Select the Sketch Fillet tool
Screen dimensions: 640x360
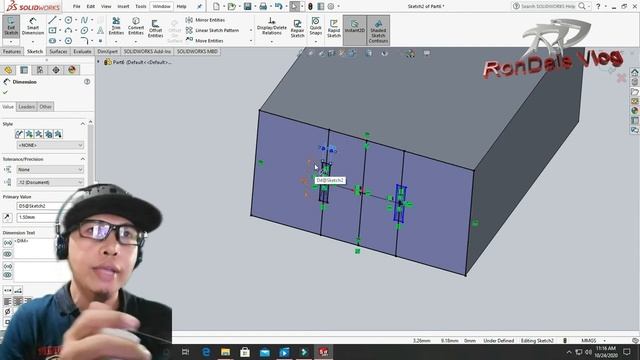pyautogui.click(x=84, y=40)
